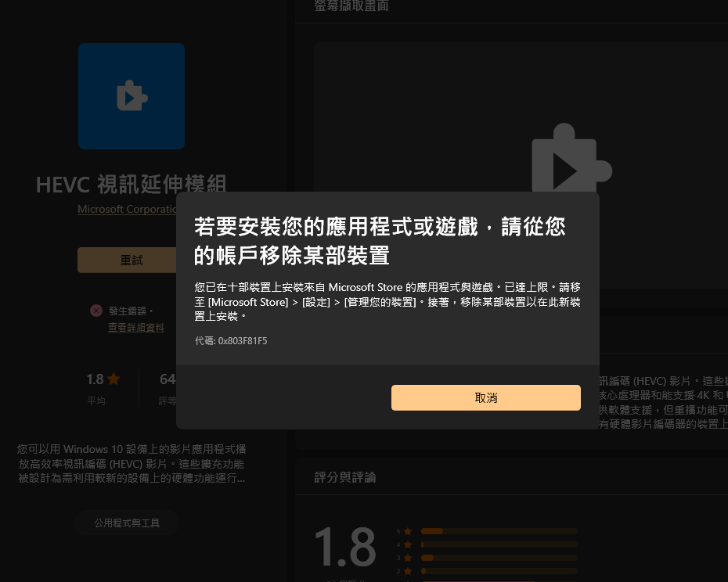
Task: Open the 查看詳細資料 link
Action: [136, 328]
